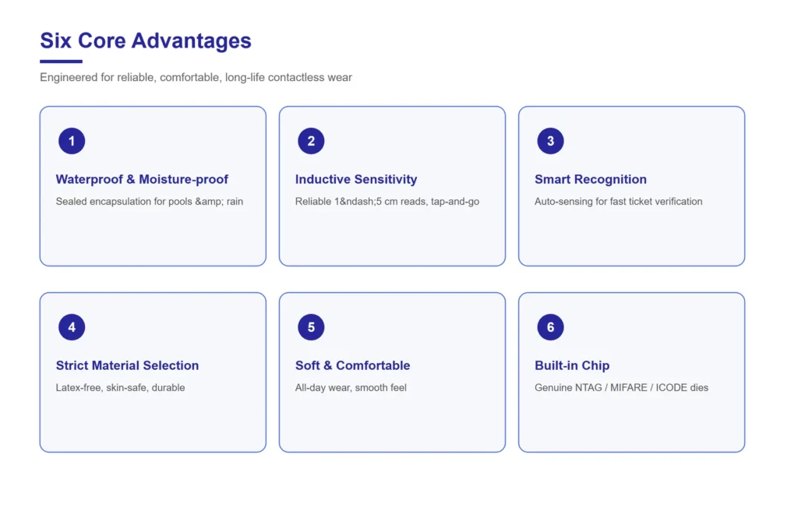
Task: Select the Inductive Sensitivity heading
Action: click(356, 179)
